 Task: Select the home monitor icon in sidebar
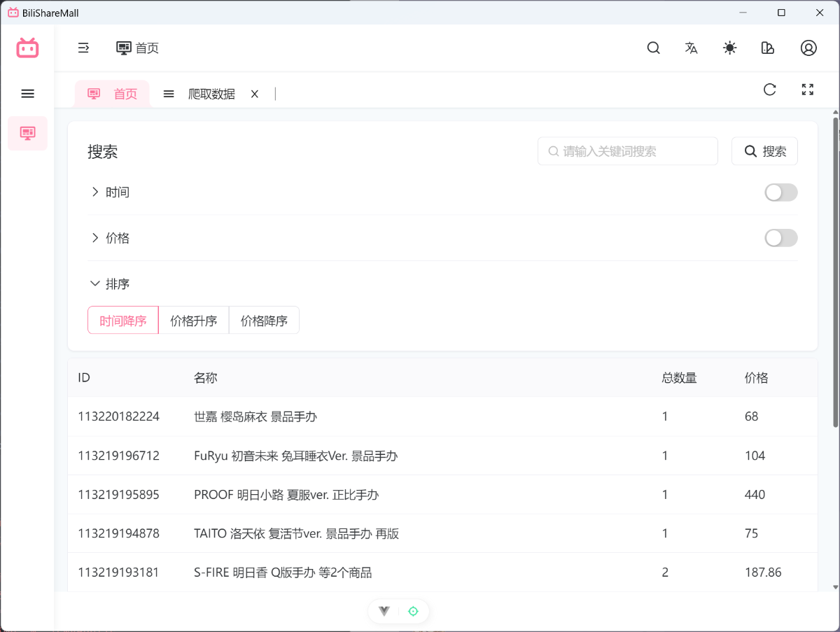point(27,133)
